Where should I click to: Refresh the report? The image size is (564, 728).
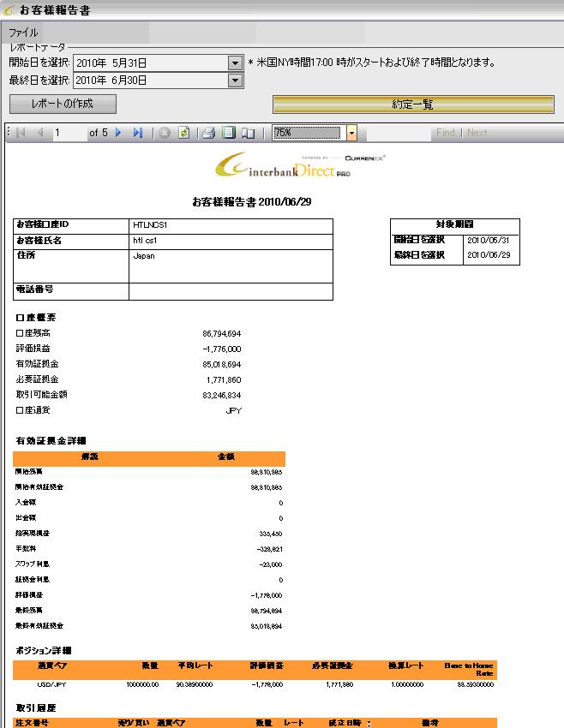point(184,133)
